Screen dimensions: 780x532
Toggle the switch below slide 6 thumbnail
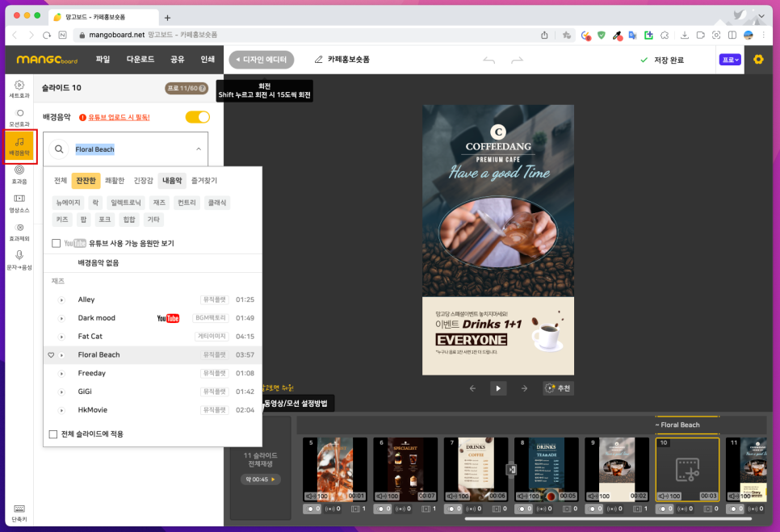coord(383,509)
